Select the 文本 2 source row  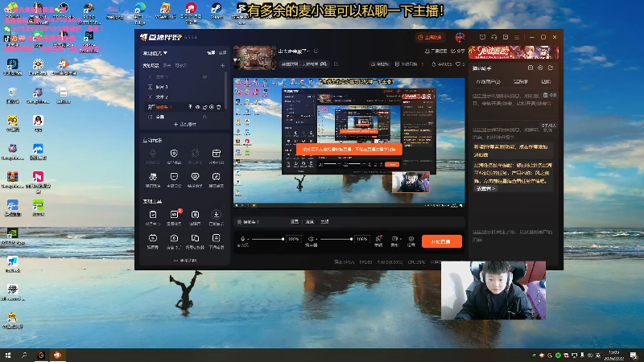184,97
